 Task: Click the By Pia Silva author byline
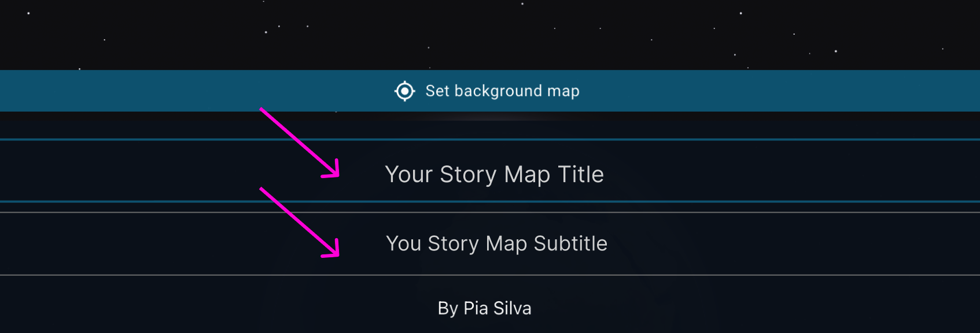click(x=485, y=308)
